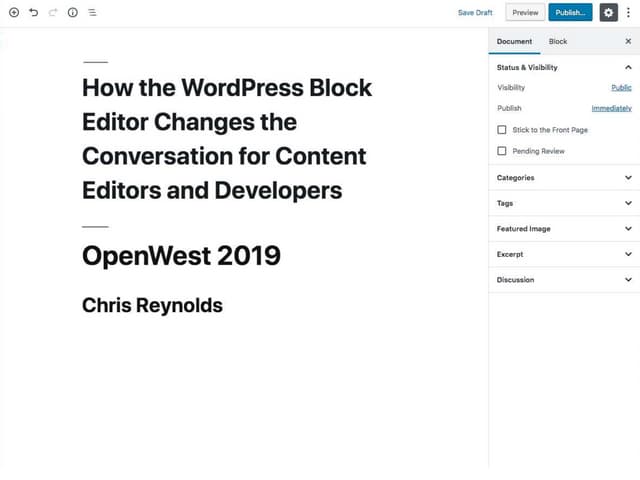Switch to the Block tab
640x480 pixels.
[x=558, y=42]
